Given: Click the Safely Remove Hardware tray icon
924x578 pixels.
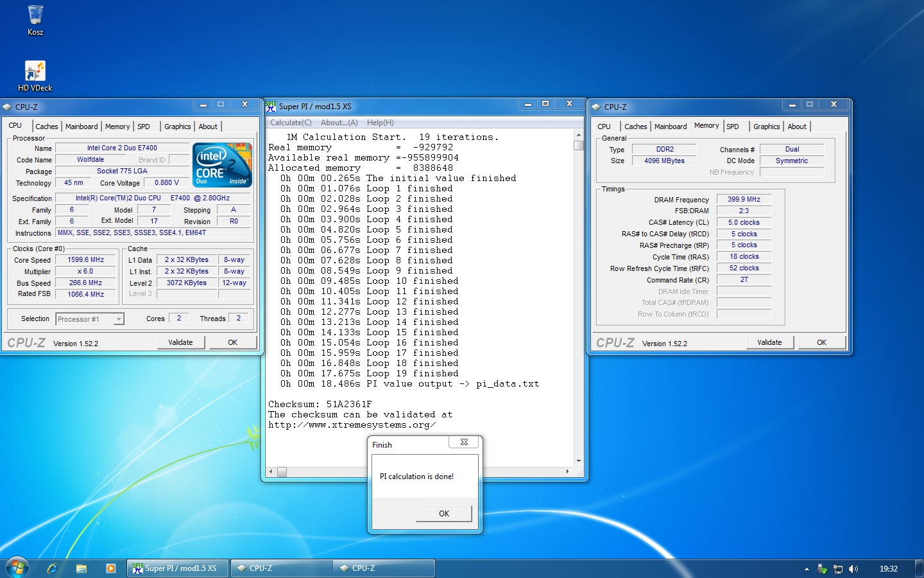Looking at the screenshot, I should click(x=822, y=569).
